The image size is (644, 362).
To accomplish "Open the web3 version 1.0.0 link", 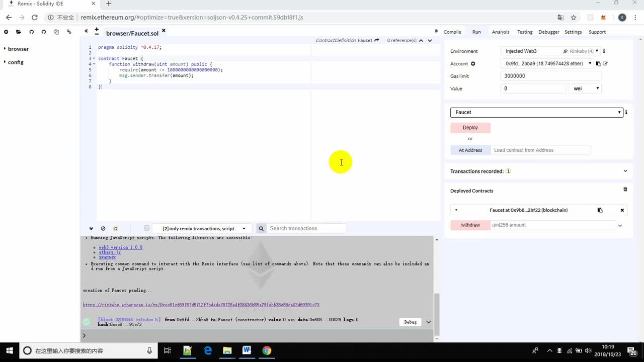I will pos(120,247).
